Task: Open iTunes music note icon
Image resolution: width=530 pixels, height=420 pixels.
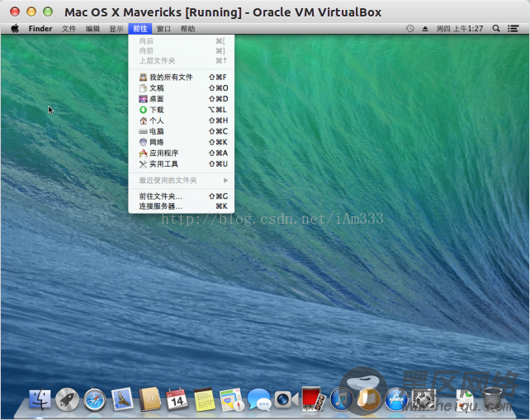Action: coord(341,399)
